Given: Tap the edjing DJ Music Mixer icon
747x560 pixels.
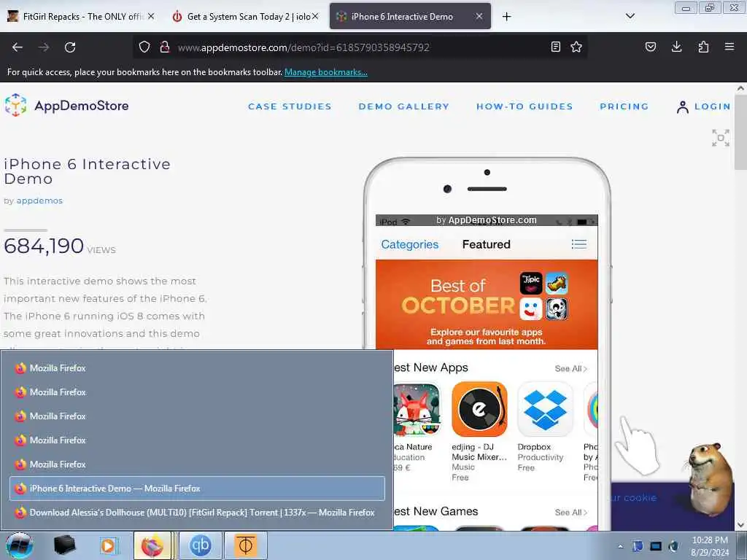Looking at the screenshot, I should pyautogui.click(x=479, y=409).
